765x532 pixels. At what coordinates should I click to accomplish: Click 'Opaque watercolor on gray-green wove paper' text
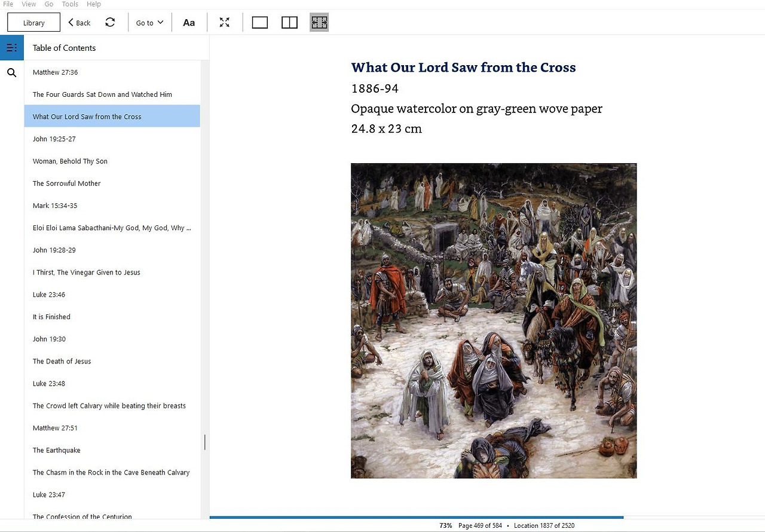point(476,109)
